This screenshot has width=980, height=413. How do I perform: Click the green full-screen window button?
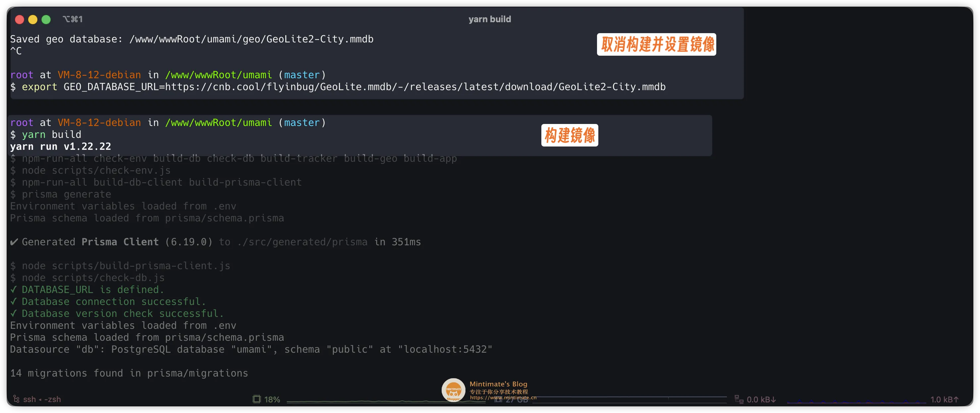point(46,19)
